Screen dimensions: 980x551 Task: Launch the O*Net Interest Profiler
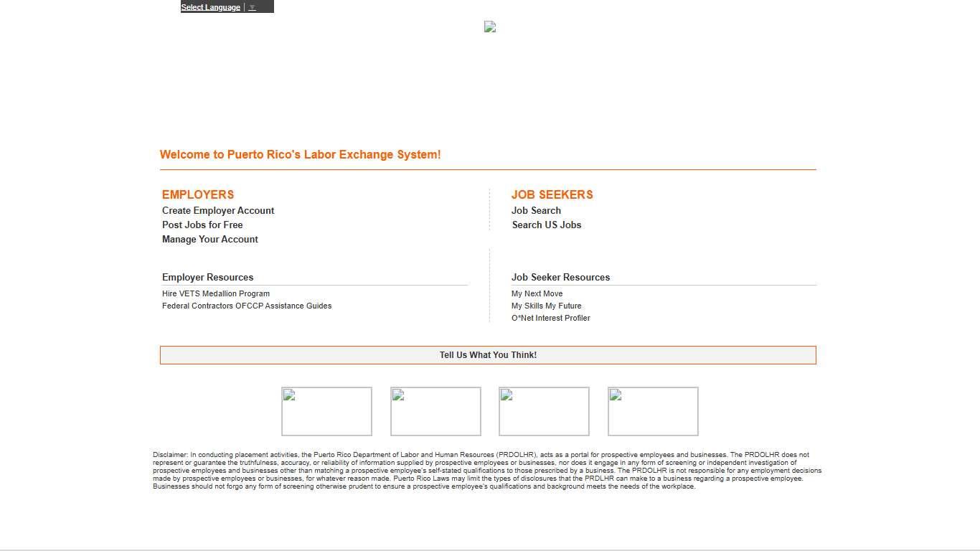[x=550, y=318]
